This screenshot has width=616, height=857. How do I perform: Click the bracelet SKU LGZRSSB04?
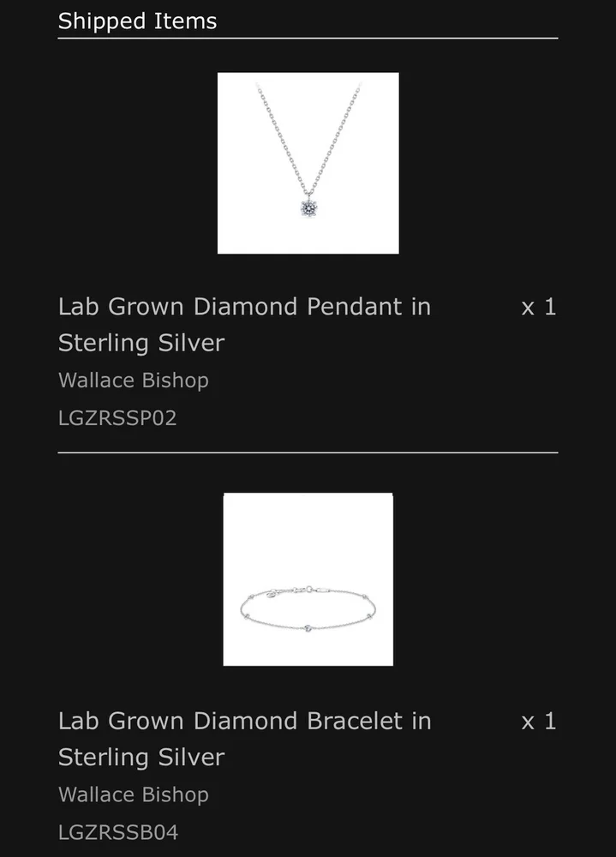point(118,832)
